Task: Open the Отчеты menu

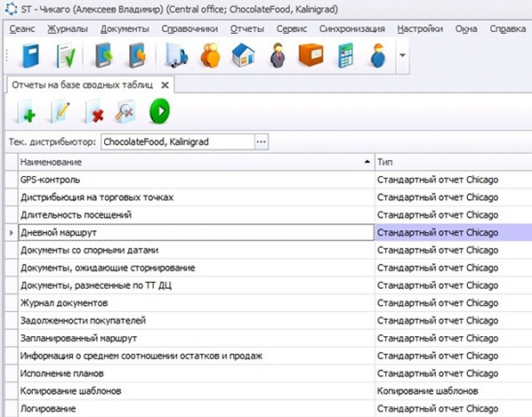Action: tap(247, 29)
